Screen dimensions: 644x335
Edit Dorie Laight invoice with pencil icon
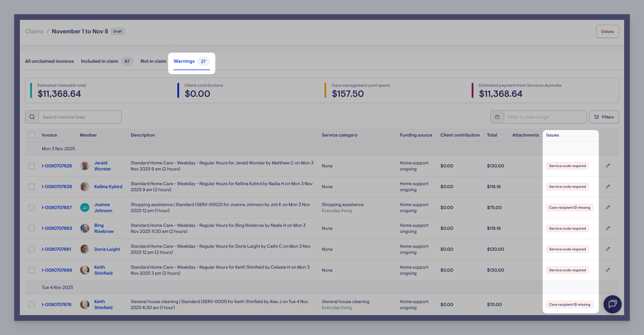pos(608,249)
